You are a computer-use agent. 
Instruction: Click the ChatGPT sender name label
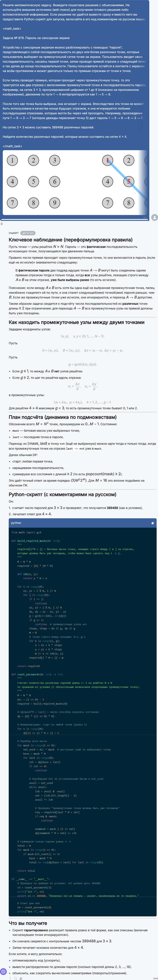point(14,233)
